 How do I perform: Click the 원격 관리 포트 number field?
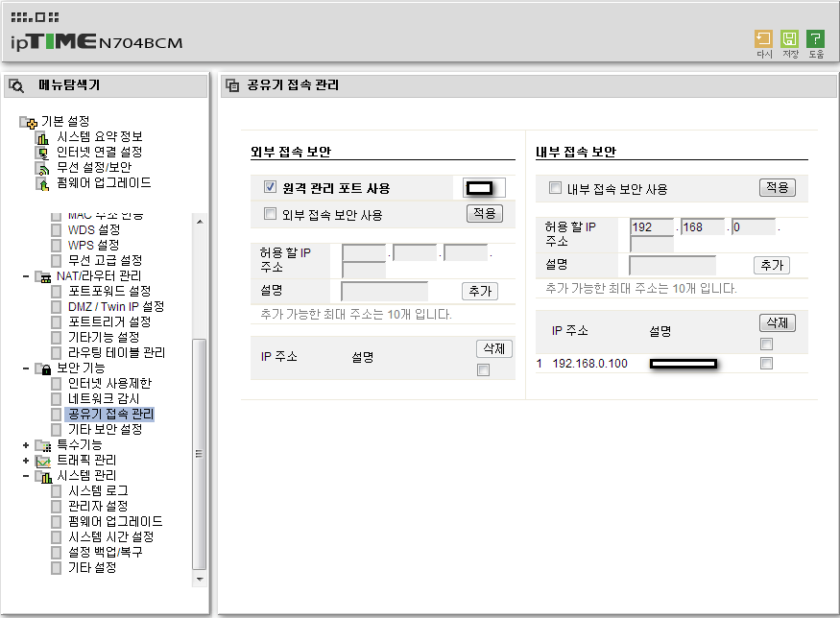tap(484, 188)
